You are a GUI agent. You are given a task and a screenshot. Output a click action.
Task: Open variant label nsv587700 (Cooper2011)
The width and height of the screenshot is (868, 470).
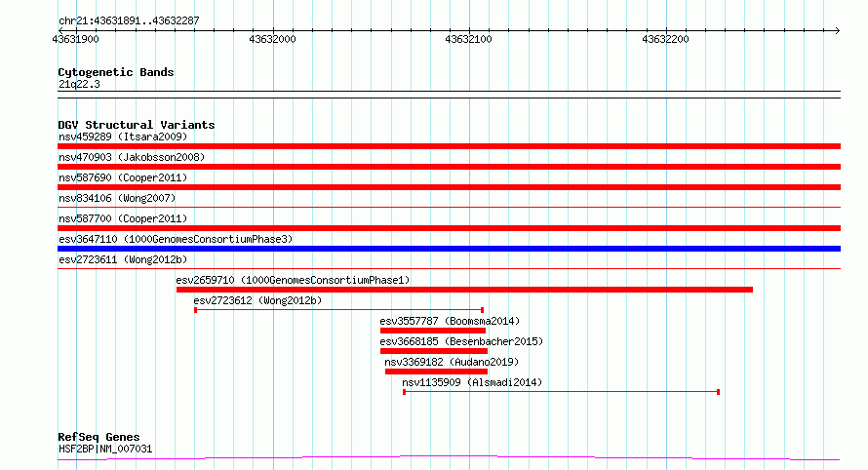(123, 218)
